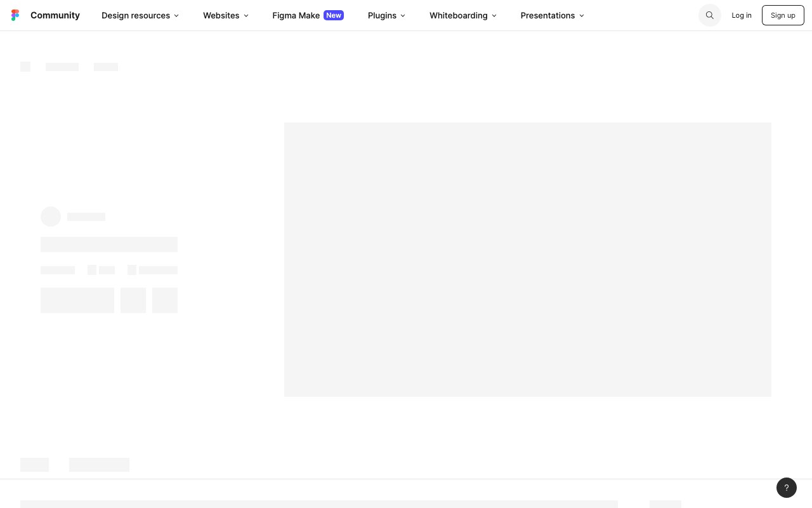
Task: Expand the Presentations dropdown
Action: click(x=581, y=16)
